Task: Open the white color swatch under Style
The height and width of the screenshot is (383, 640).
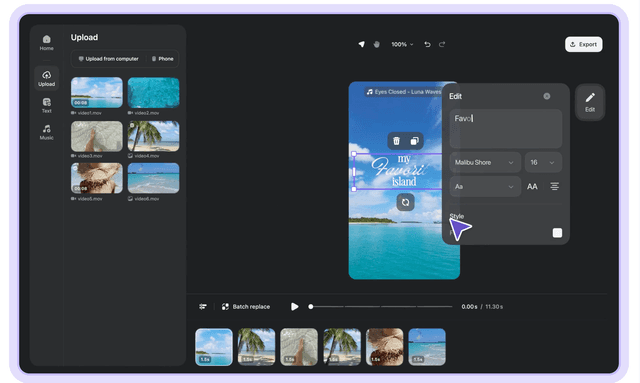Action: point(557,233)
